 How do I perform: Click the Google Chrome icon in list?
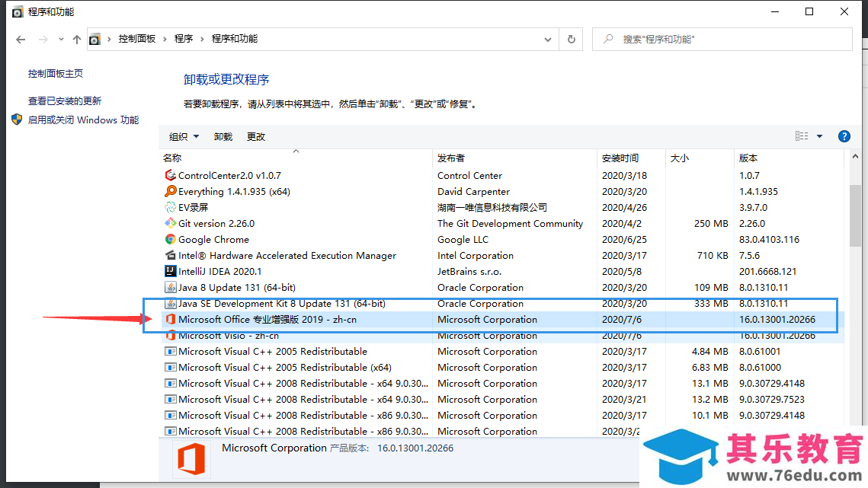click(171, 240)
